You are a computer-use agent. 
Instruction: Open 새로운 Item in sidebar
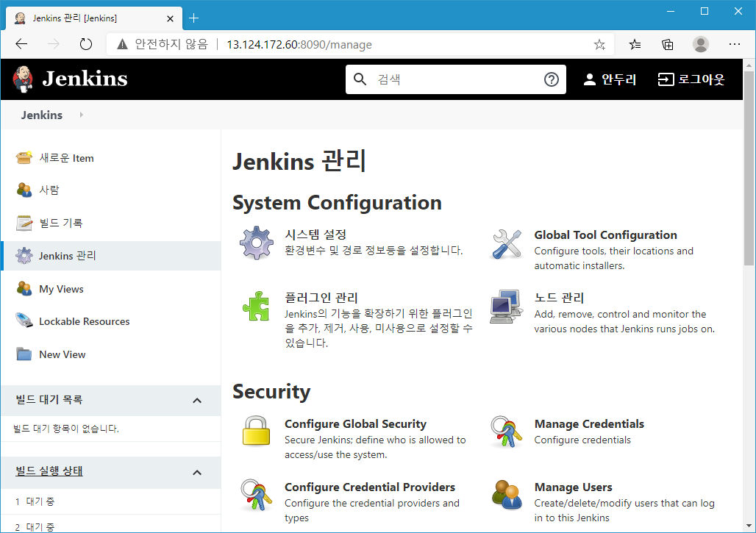click(66, 158)
